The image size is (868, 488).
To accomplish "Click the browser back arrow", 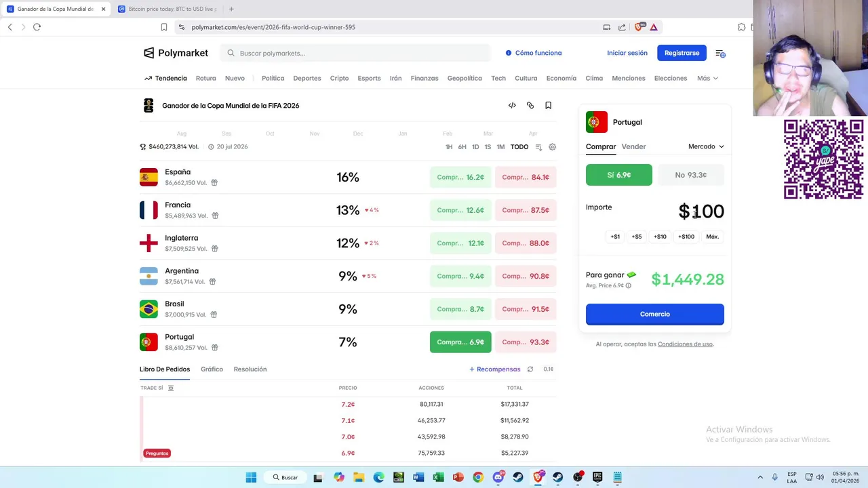I will (9, 27).
